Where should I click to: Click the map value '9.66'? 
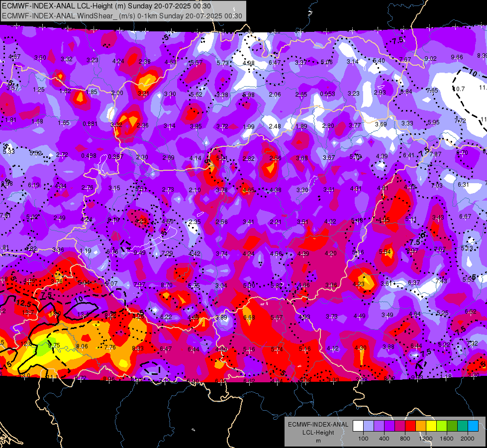pyautogui.click(x=457, y=57)
